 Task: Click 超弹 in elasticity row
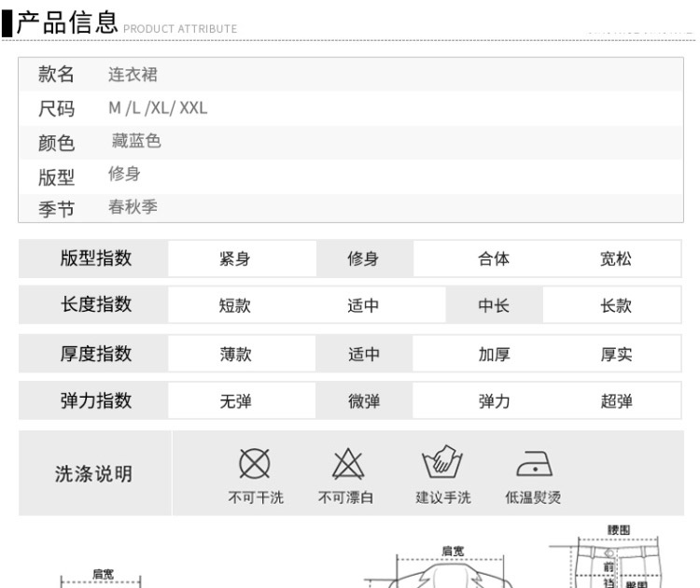[617, 401]
